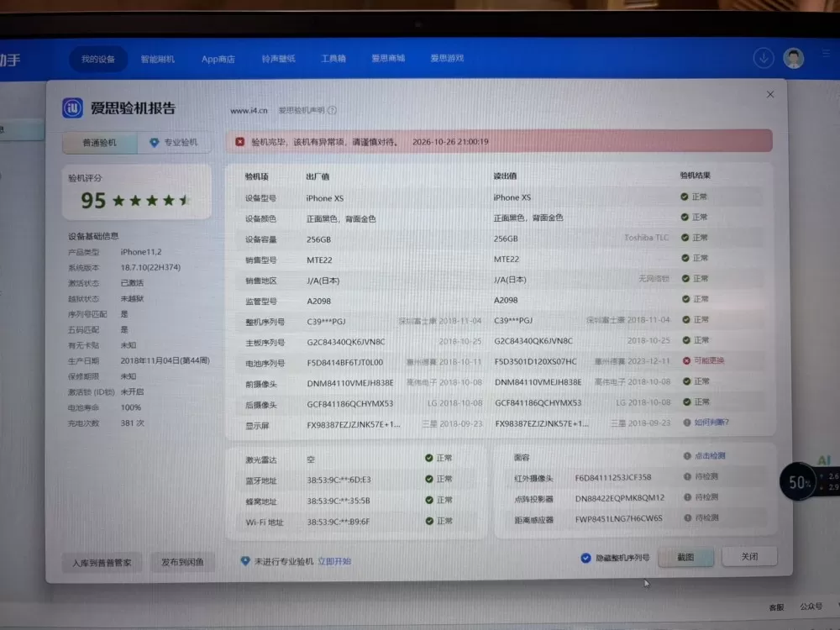Click the 设备基础信息 heading
The width and height of the screenshot is (840, 630).
click(93, 236)
